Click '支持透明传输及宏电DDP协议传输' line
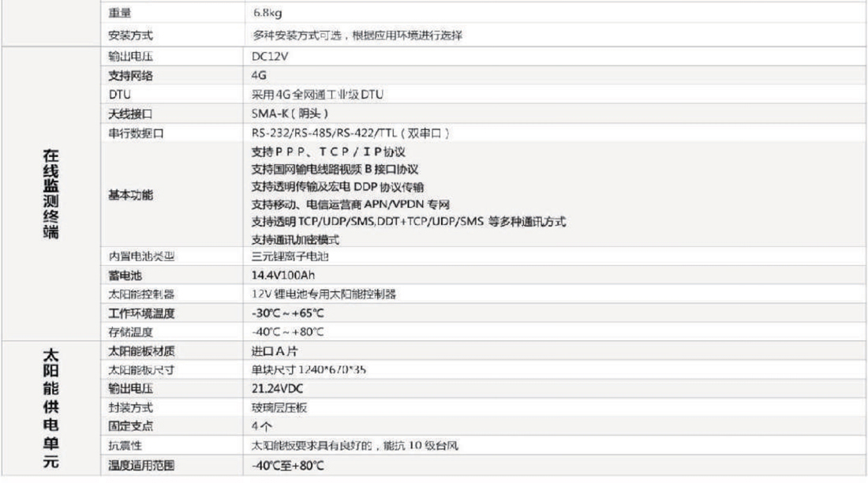The height and width of the screenshot is (483, 868). click(338, 187)
